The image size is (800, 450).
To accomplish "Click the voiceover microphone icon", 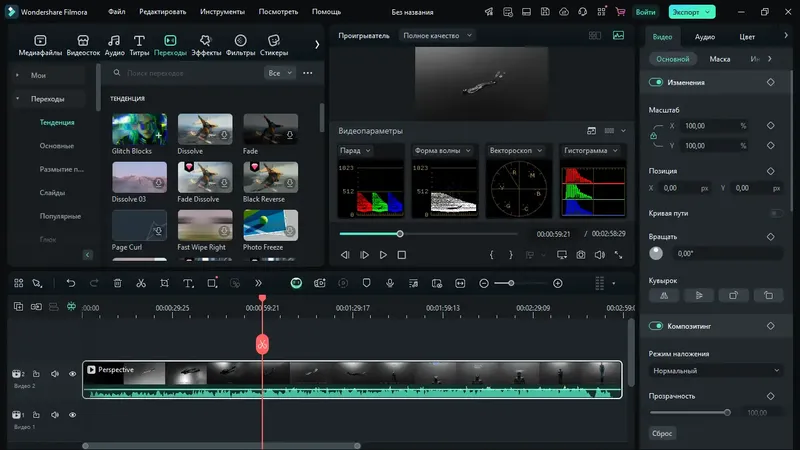I will click(389, 283).
